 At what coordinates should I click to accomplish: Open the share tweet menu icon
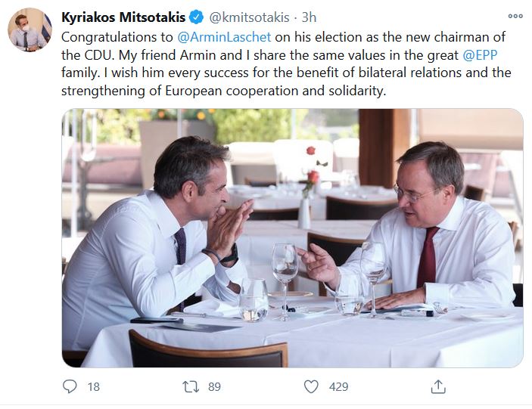click(x=437, y=386)
